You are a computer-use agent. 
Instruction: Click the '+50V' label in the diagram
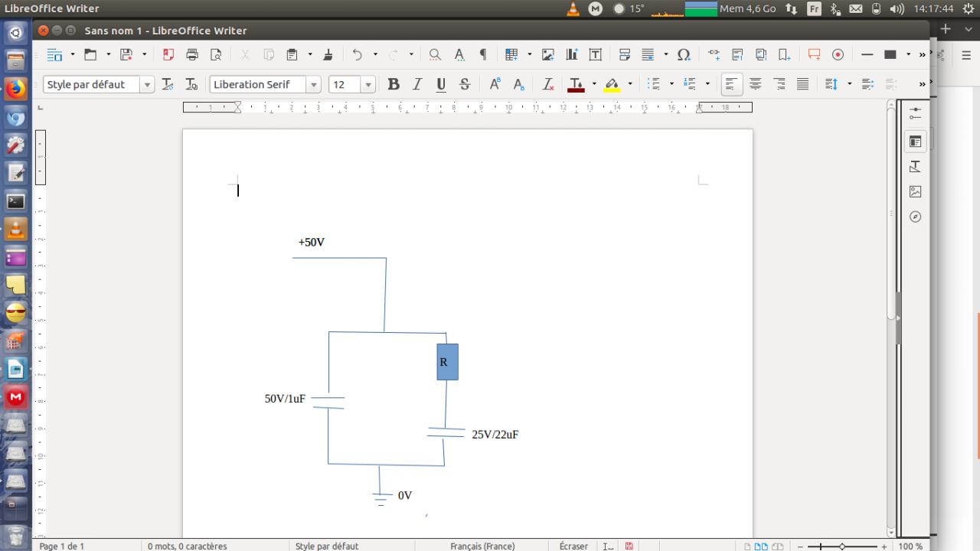coord(312,242)
